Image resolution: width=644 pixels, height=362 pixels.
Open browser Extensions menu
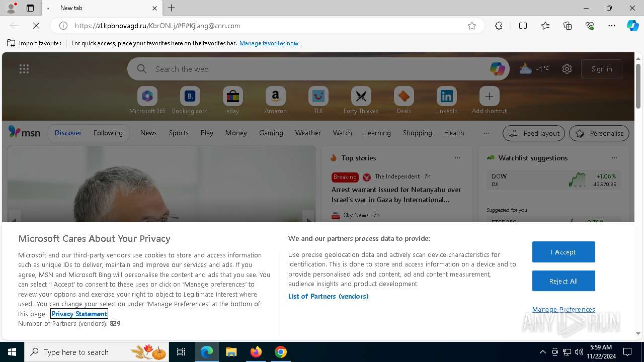(x=499, y=26)
